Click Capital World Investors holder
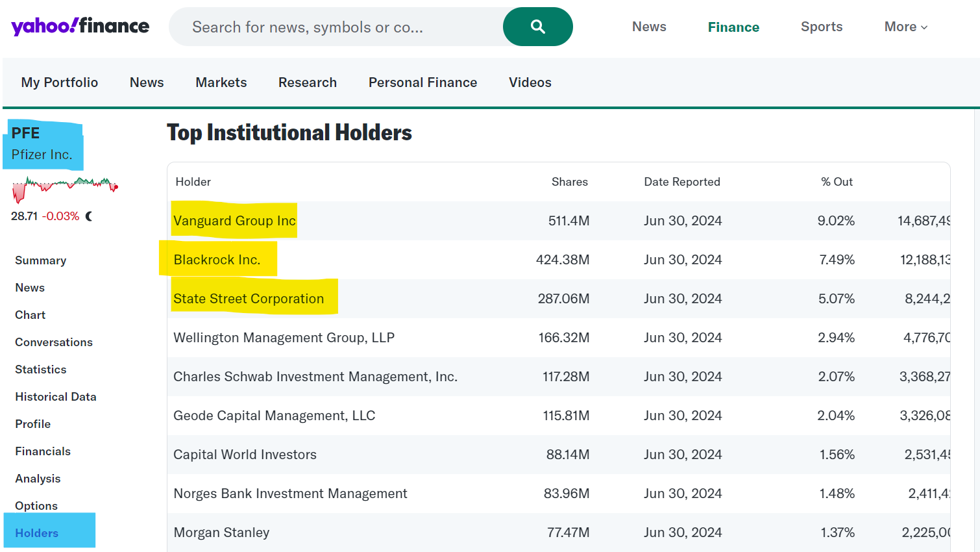The height and width of the screenshot is (552, 980). tap(245, 455)
